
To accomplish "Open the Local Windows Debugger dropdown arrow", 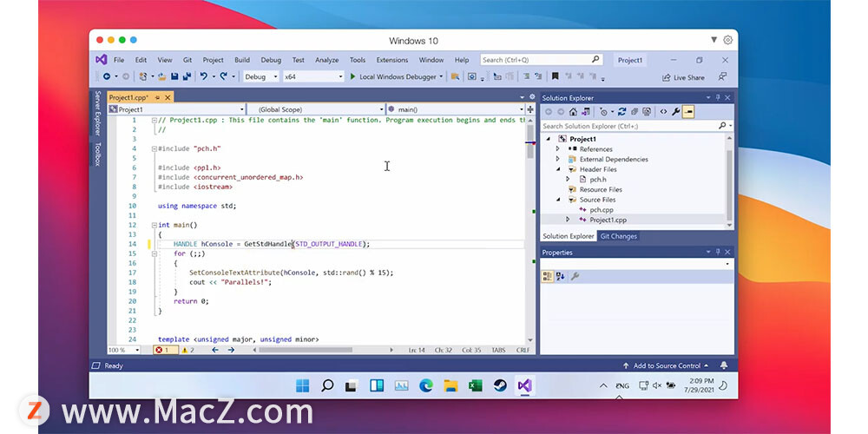I will [x=441, y=77].
